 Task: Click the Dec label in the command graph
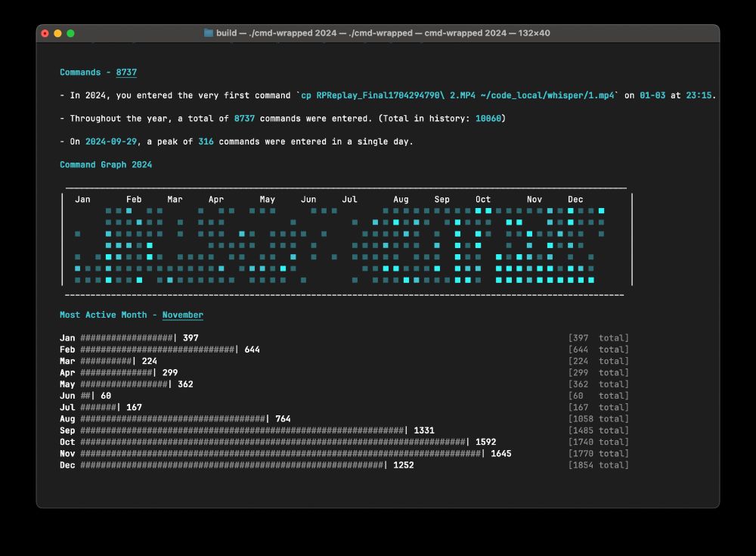pos(575,200)
